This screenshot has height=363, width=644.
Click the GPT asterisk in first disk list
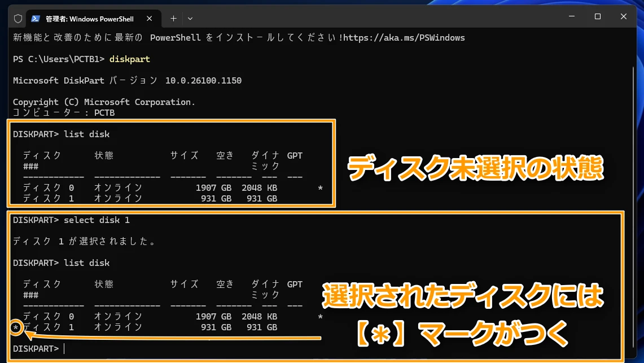tap(321, 187)
